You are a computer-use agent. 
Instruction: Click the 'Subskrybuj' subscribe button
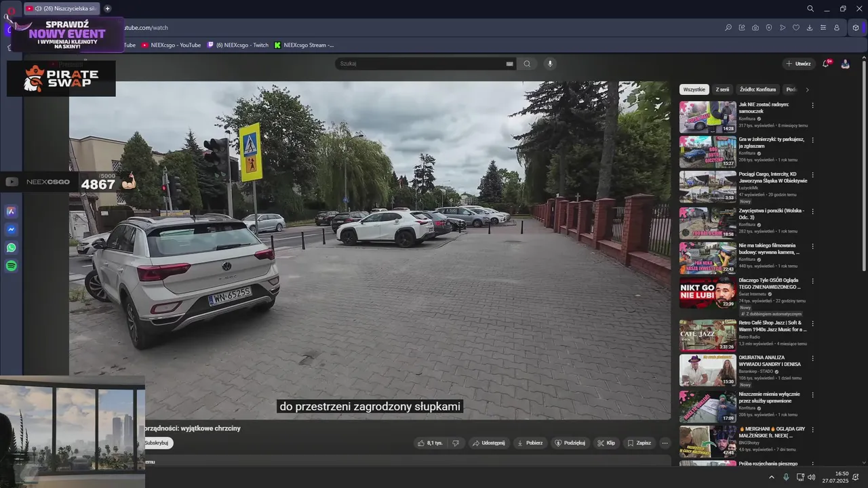157,443
